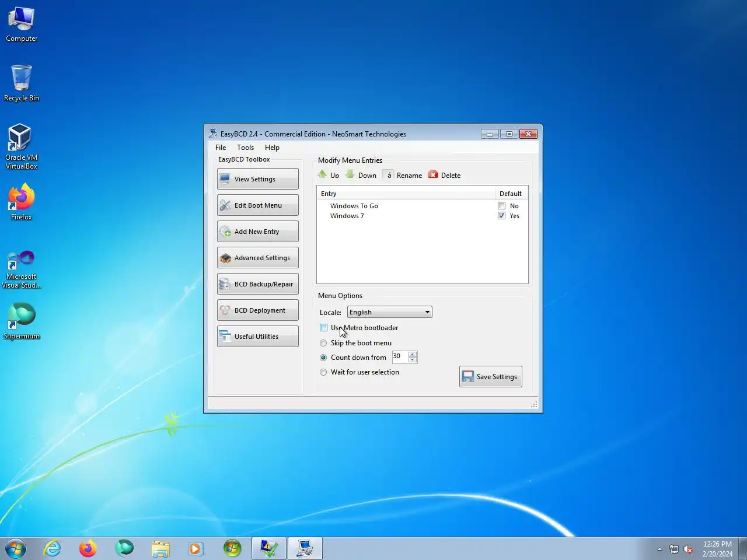The image size is (747, 560).
Task: Click the Windows flag orb taskbar icon
Action: (232, 548)
